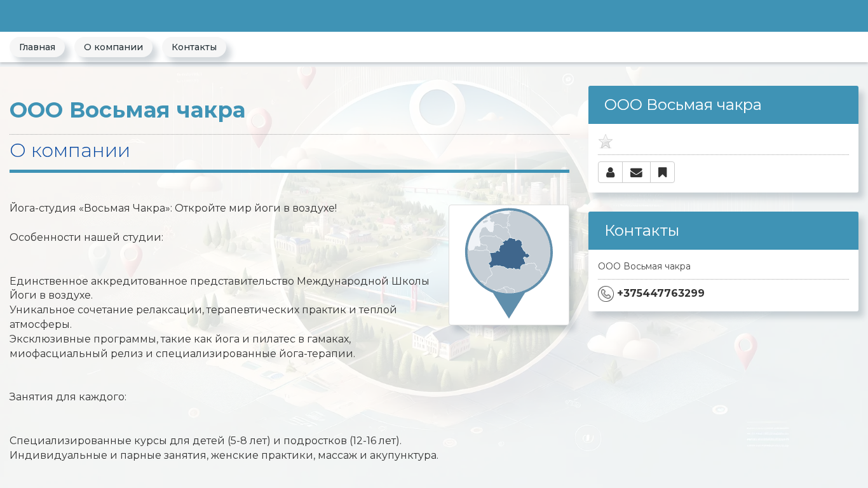Click the text Занятия для каждого:
868x488 pixels.
pyautogui.click(x=68, y=396)
